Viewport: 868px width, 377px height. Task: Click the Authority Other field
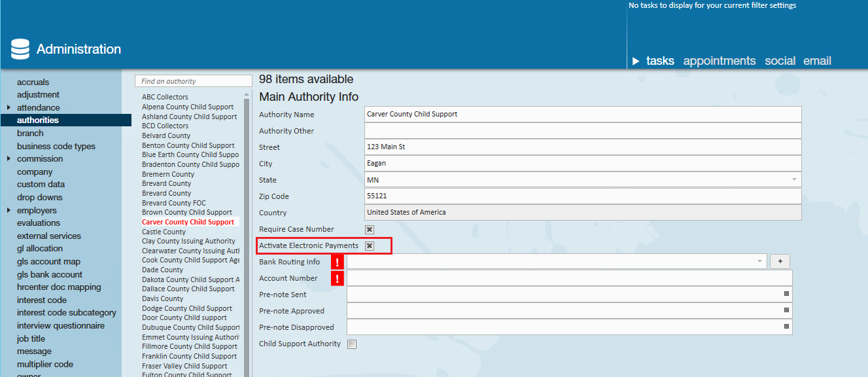coord(583,130)
